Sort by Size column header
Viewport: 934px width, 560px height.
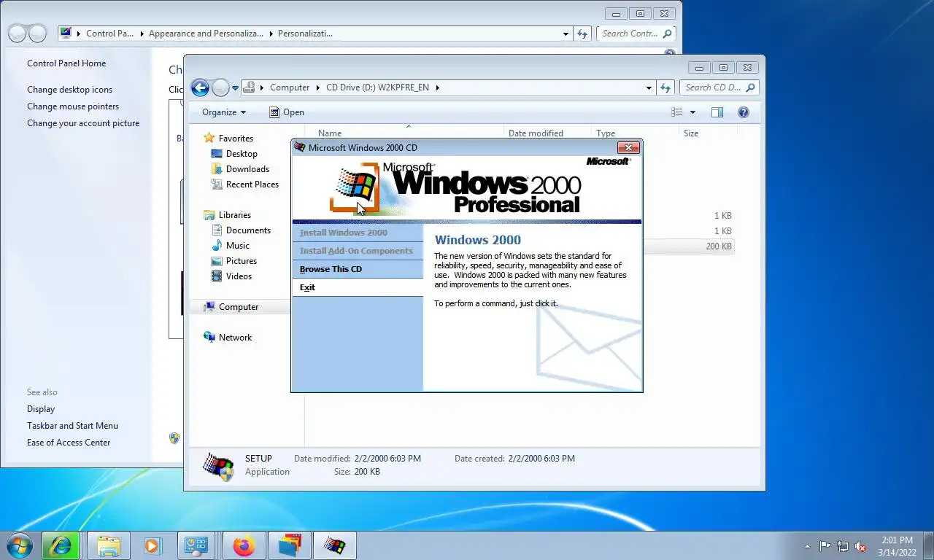point(691,133)
